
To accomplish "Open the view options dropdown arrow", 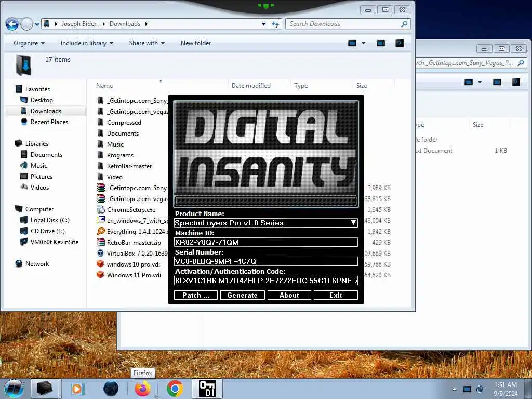I will point(363,43).
